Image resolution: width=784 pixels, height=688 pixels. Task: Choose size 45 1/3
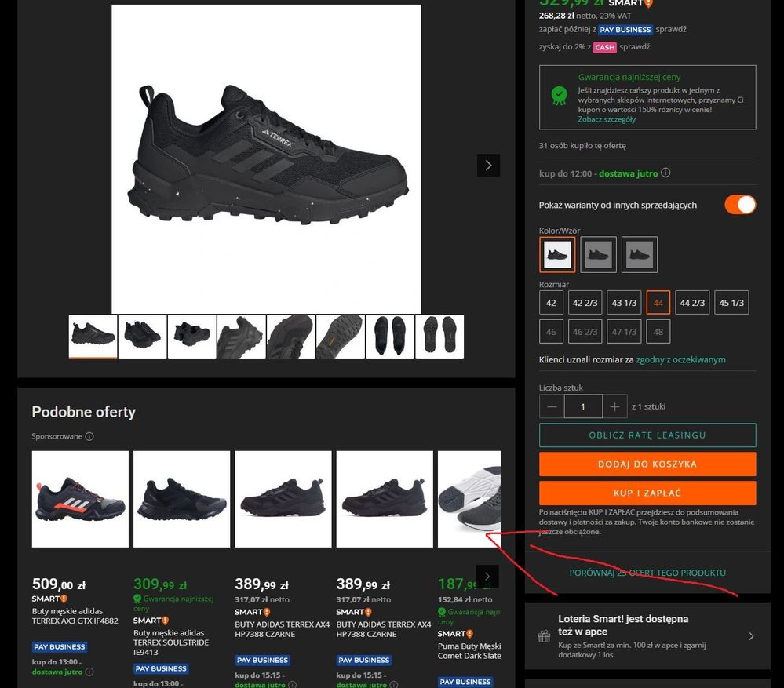click(731, 303)
